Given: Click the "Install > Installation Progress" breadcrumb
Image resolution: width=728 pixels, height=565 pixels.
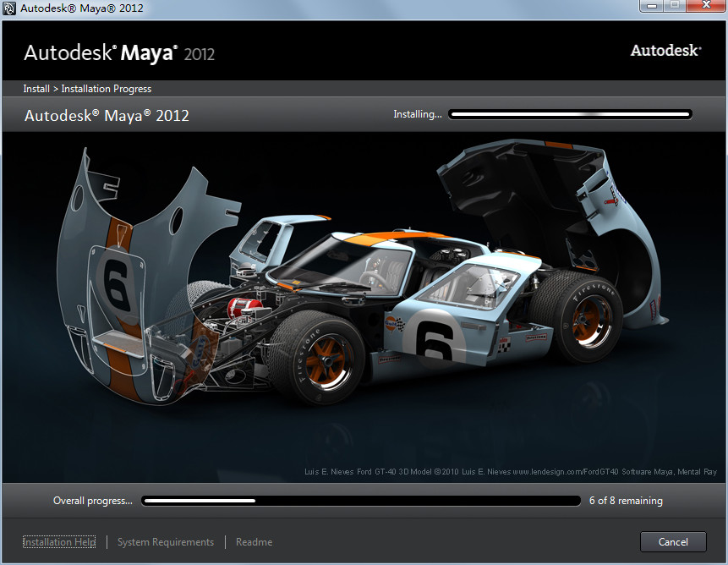Looking at the screenshot, I should tap(87, 89).
